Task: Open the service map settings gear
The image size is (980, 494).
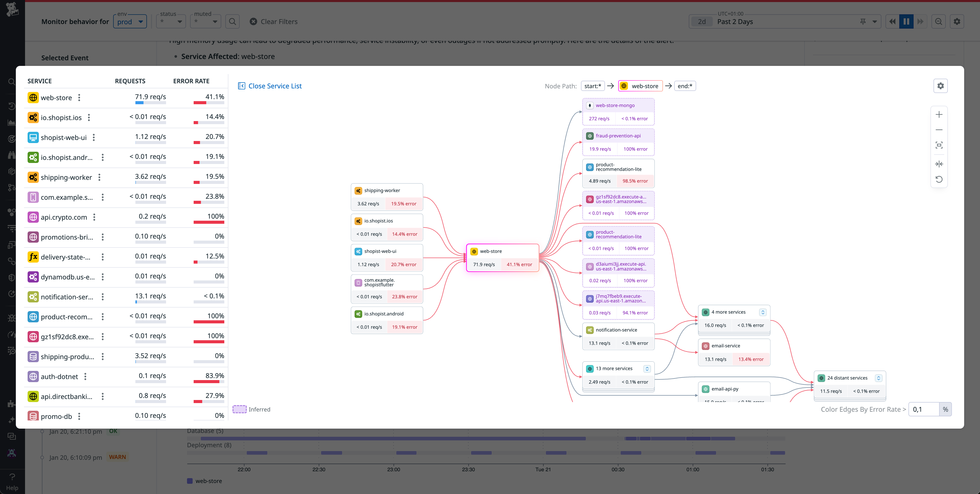Action: 940,86
